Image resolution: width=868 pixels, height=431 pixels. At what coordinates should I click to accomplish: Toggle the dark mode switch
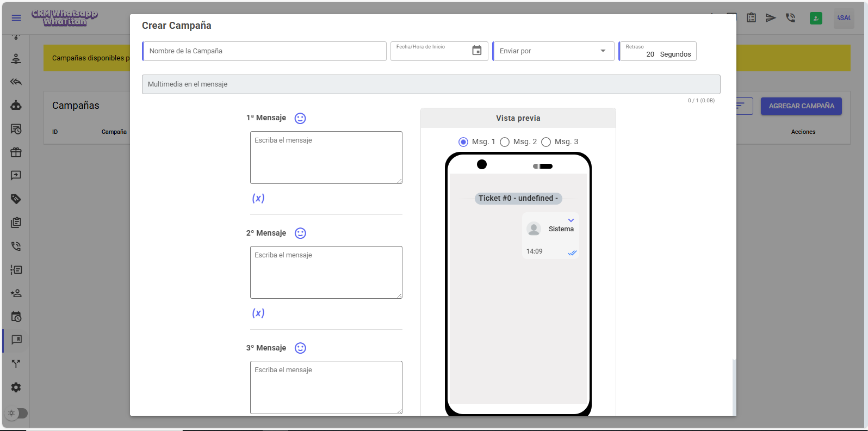[x=17, y=413]
